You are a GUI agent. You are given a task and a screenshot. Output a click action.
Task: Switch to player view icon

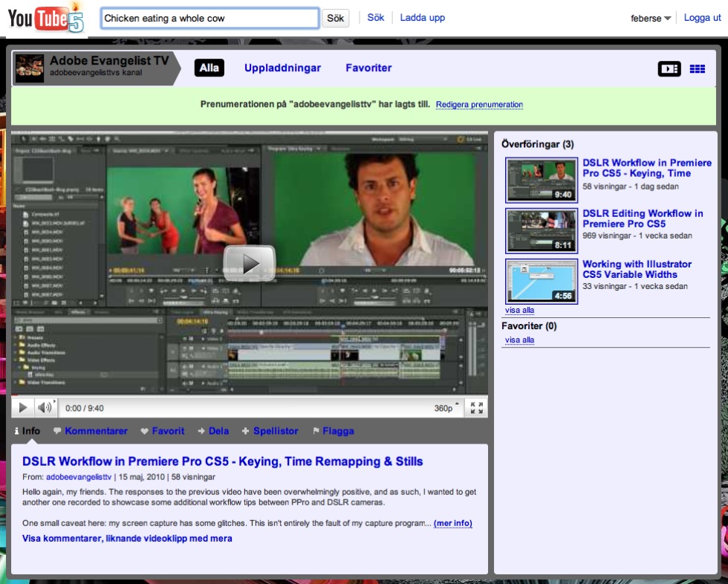669,68
